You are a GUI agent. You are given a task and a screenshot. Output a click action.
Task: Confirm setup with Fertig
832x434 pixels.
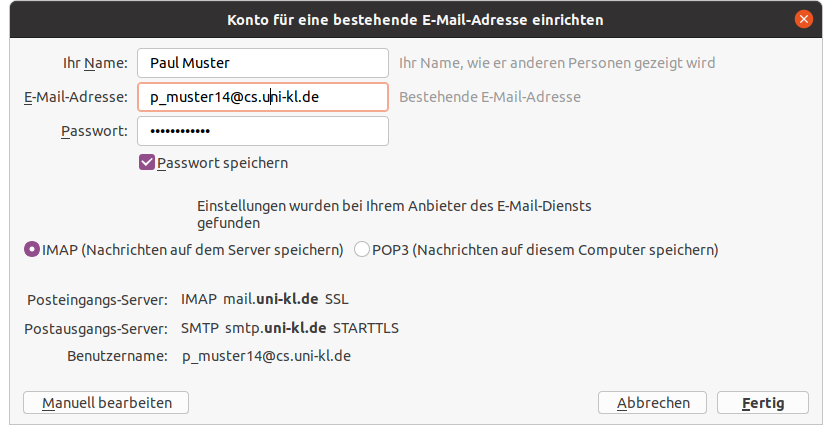[x=762, y=402]
